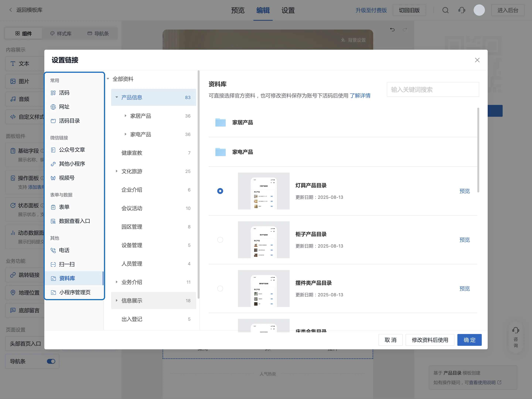Click the 取消 button
The width and height of the screenshot is (532, 399).
pyautogui.click(x=390, y=340)
